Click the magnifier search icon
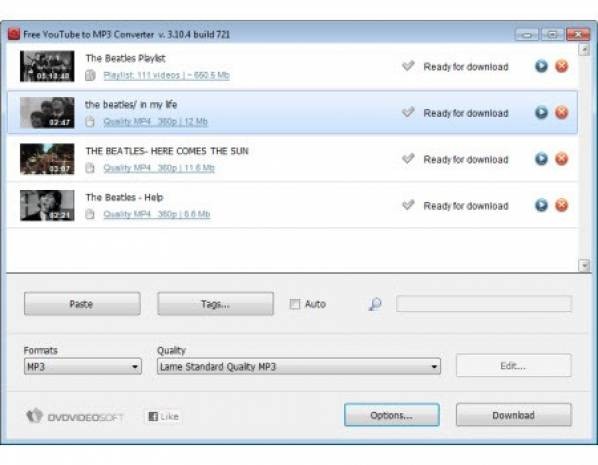The image size is (598, 465). [375, 304]
